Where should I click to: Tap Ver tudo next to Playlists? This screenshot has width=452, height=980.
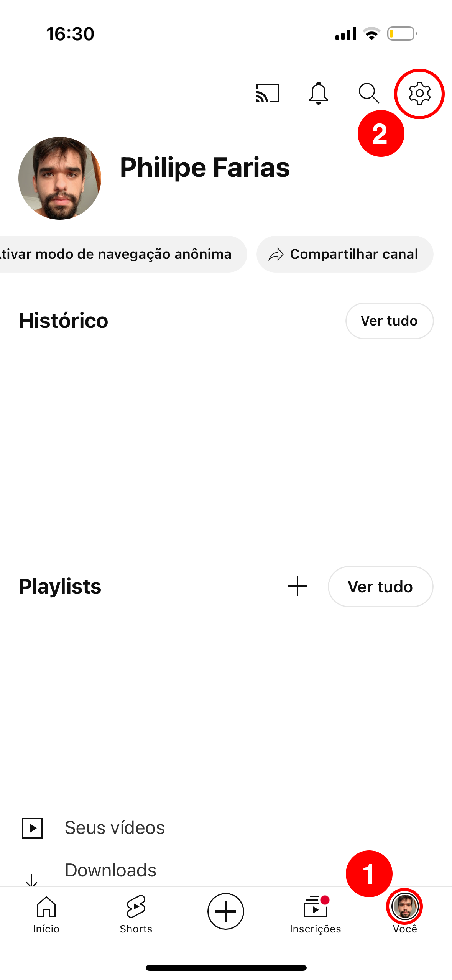tap(380, 587)
